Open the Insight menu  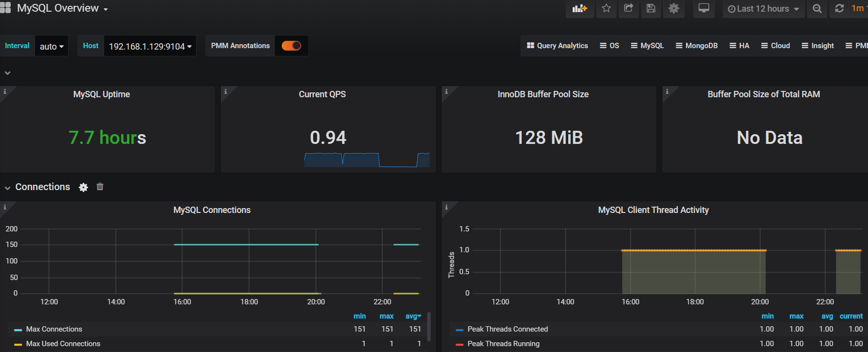pos(818,46)
